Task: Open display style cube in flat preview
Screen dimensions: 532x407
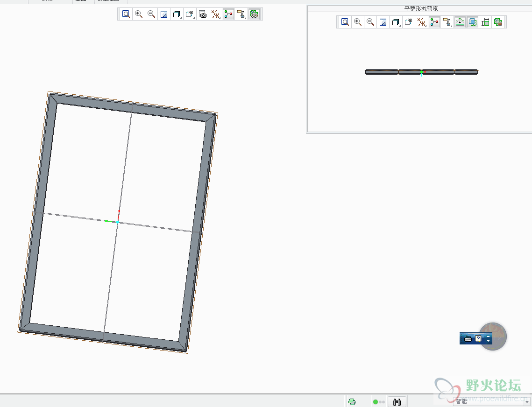Action: tap(396, 22)
